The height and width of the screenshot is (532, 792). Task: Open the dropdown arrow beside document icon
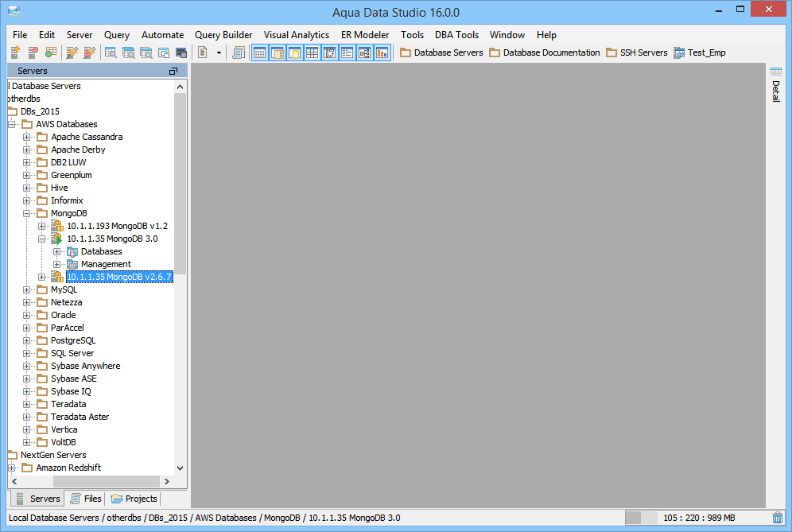pyautogui.click(x=219, y=52)
